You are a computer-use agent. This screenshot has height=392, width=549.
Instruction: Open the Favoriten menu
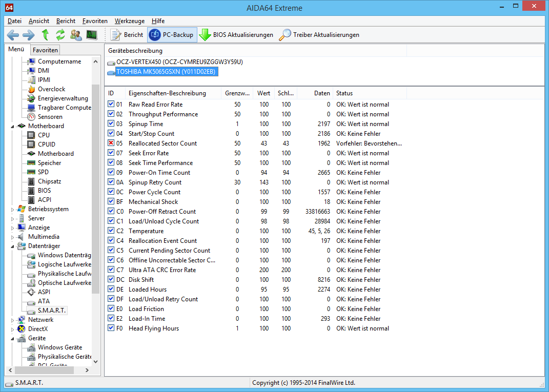pos(95,21)
